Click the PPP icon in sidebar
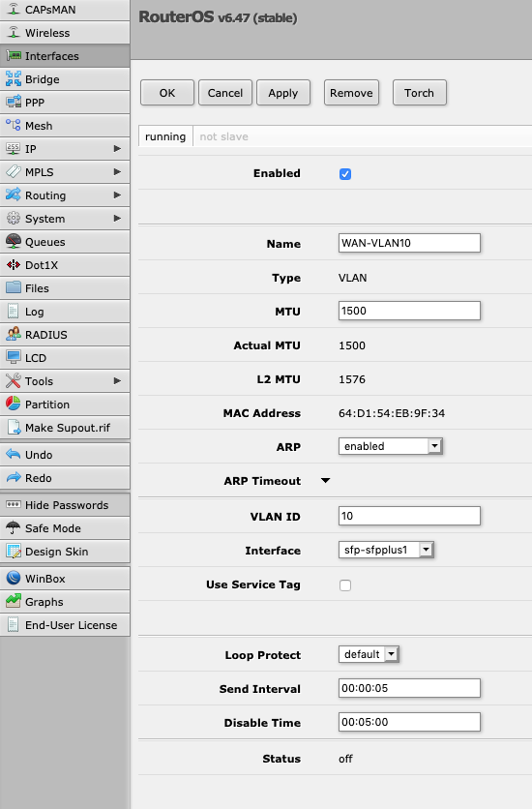This screenshot has width=532, height=809. pyautogui.click(x=14, y=103)
